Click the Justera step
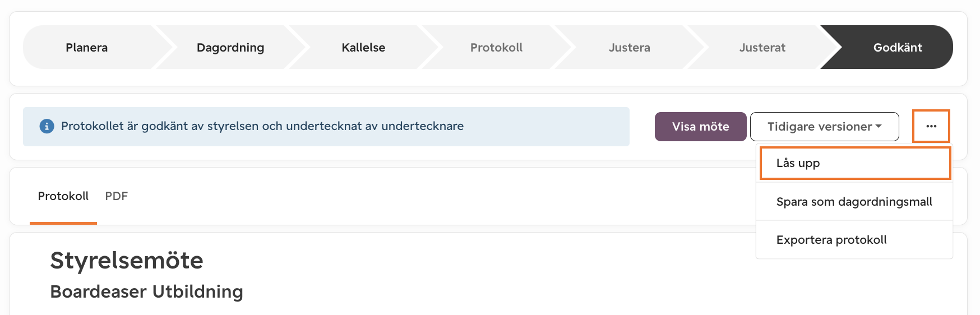 (630, 47)
